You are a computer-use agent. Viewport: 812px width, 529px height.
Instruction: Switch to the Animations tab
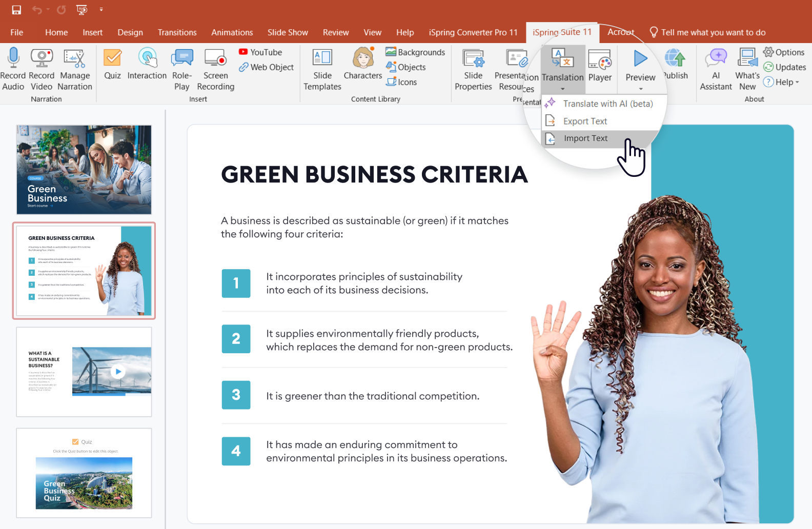click(x=232, y=32)
